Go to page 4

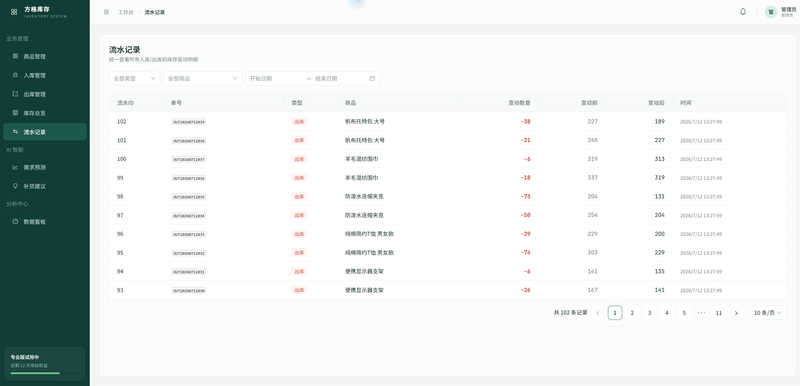coord(667,313)
